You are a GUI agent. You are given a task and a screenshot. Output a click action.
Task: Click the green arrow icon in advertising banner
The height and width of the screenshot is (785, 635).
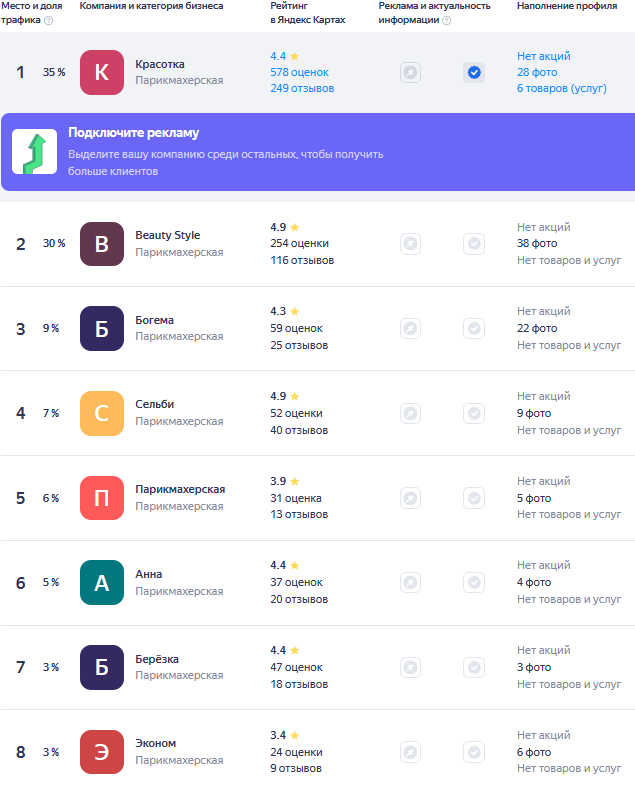point(35,152)
